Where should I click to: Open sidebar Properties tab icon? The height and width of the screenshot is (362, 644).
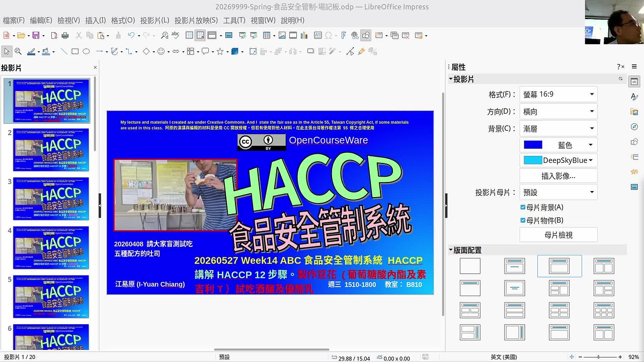pyautogui.click(x=634, y=82)
